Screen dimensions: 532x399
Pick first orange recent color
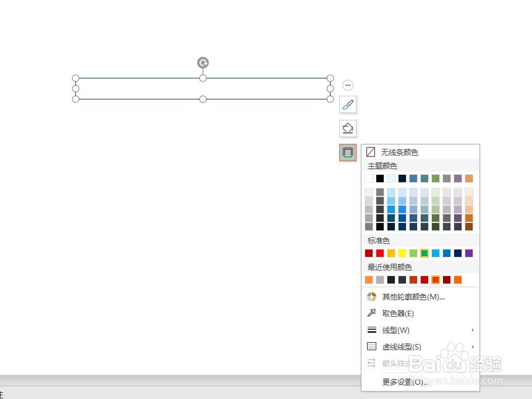369,280
